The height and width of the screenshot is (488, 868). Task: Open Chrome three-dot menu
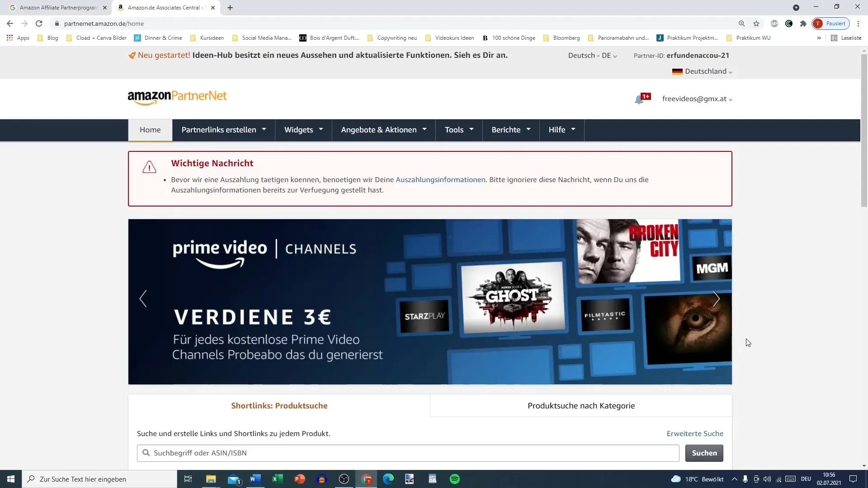[x=858, y=23]
